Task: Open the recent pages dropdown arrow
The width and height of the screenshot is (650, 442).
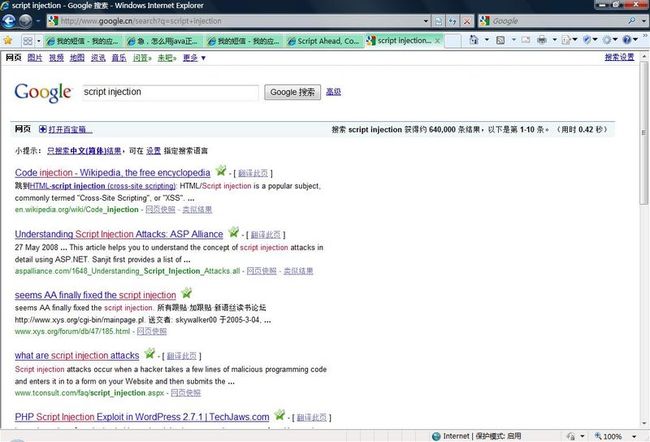Action: point(38,21)
